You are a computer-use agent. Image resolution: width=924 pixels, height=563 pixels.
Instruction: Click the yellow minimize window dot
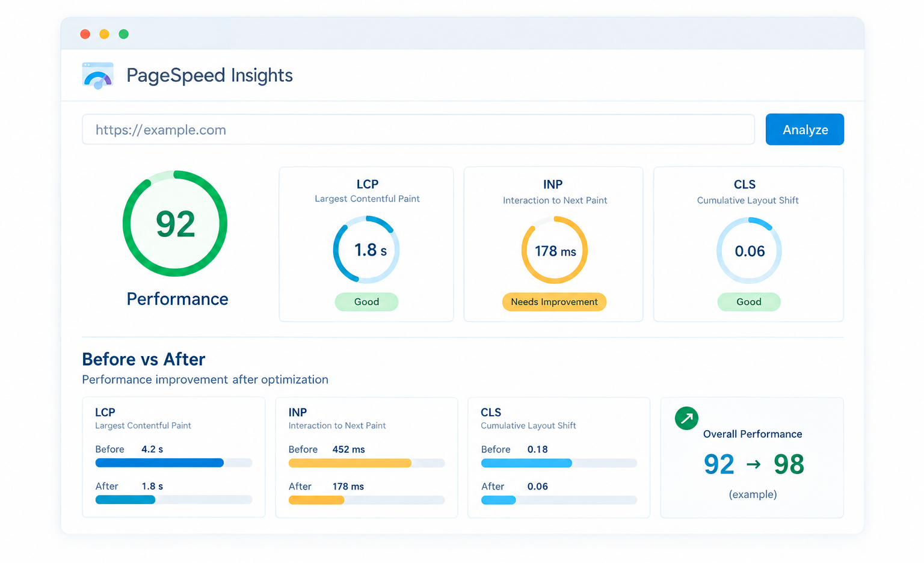pyautogui.click(x=105, y=34)
